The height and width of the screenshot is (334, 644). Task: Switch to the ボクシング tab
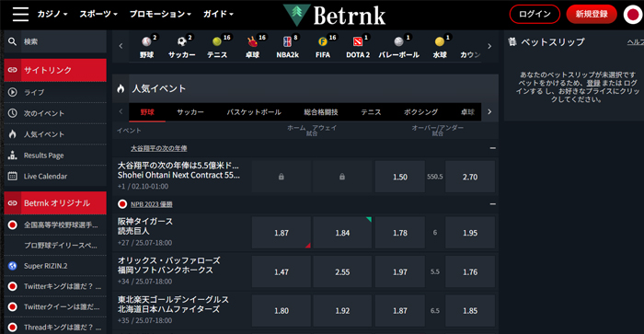coord(420,112)
